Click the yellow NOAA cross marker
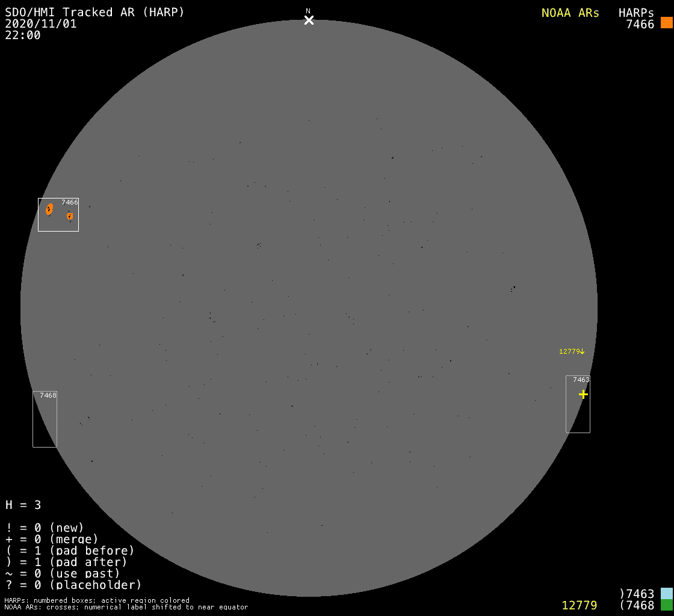The height and width of the screenshot is (616, 674). [583, 394]
